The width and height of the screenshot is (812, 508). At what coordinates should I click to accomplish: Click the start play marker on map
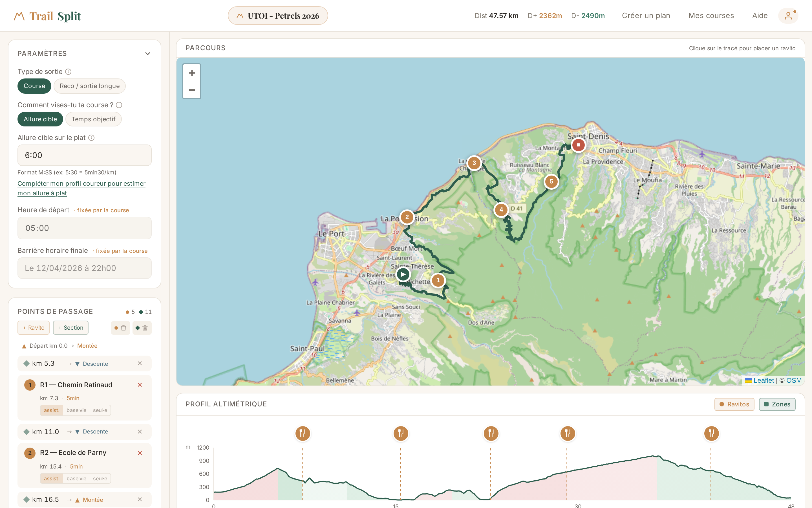[403, 275]
